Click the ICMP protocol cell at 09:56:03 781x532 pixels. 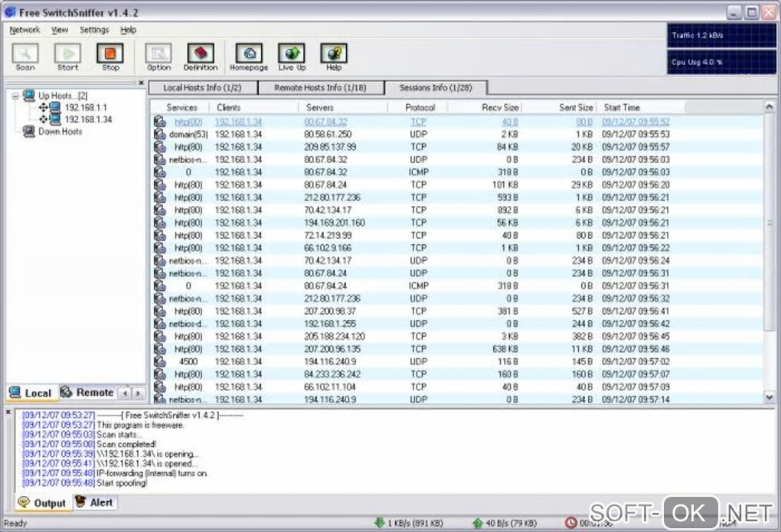point(418,172)
